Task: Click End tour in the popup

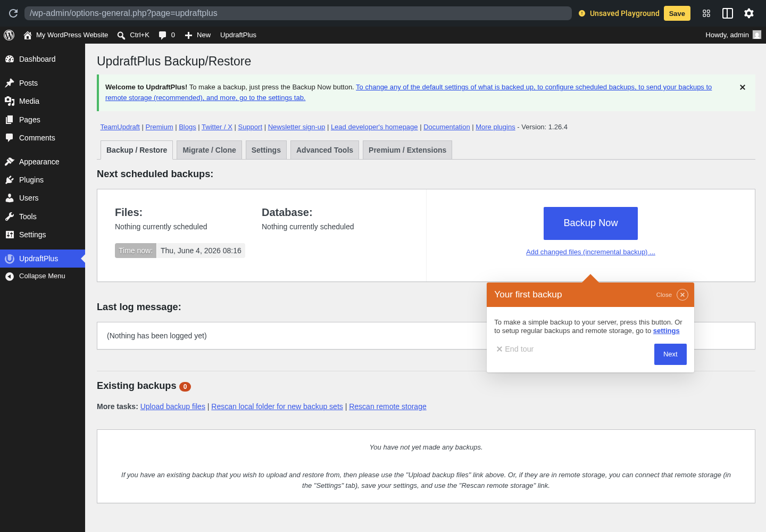Action: coord(515,349)
